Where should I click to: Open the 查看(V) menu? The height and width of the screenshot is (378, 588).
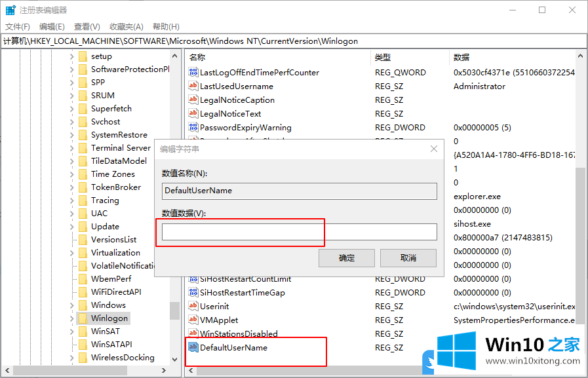(x=87, y=27)
